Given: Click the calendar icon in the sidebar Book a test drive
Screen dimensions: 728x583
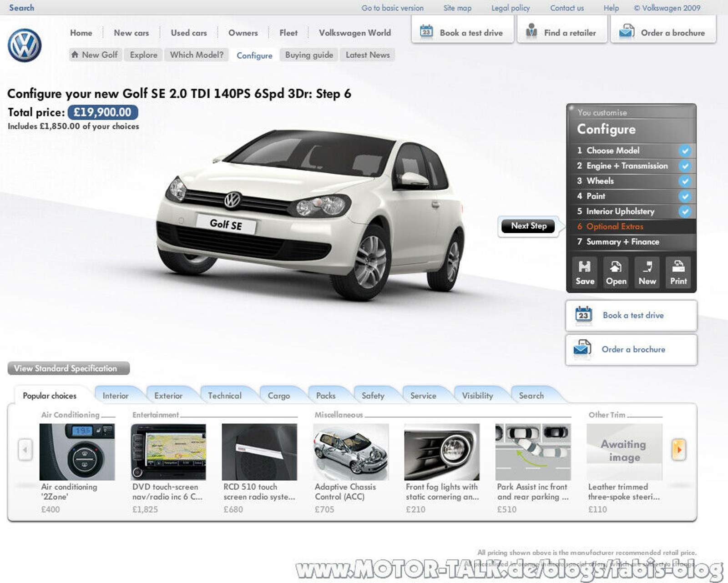Looking at the screenshot, I should tap(583, 315).
